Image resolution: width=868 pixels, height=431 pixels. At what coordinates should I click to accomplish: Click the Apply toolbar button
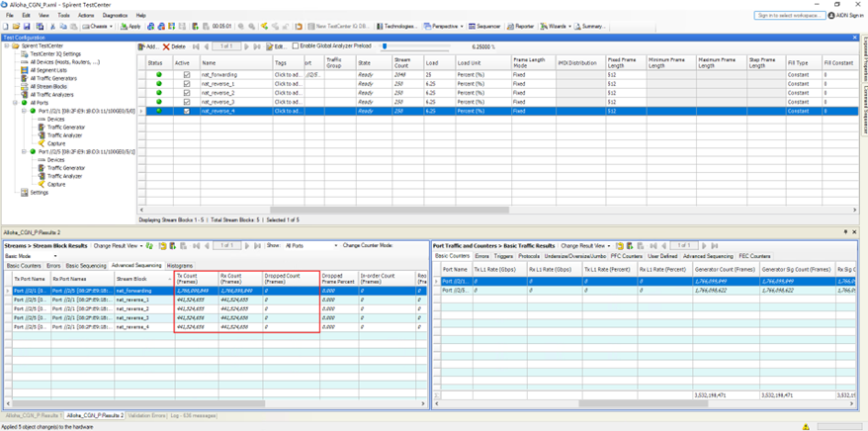[130, 27]
